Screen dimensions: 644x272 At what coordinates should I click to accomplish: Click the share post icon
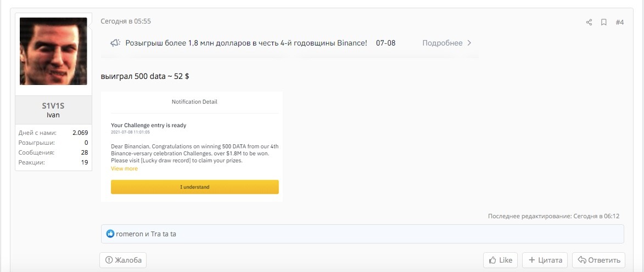(589, 22)
